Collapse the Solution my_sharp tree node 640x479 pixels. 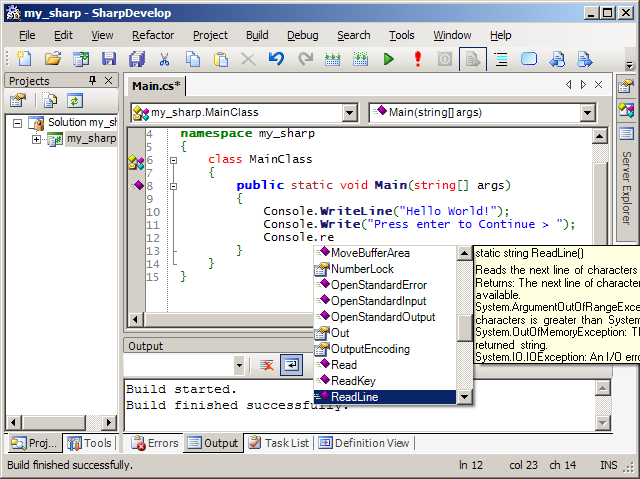coord(17,123)
